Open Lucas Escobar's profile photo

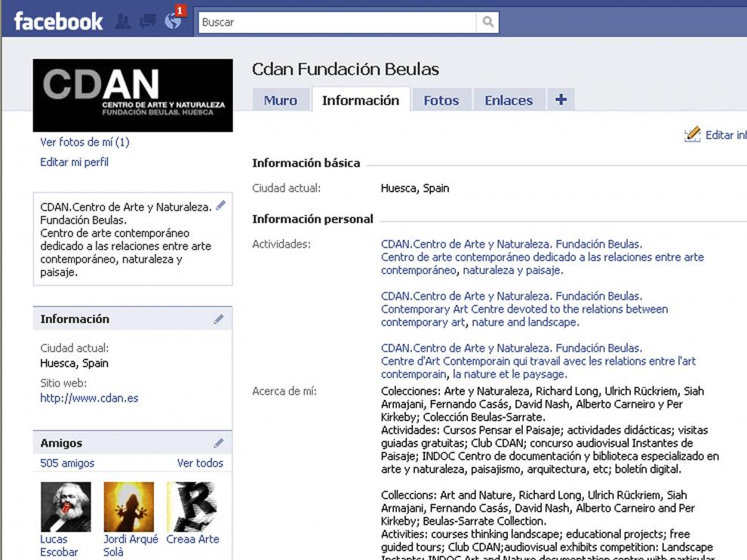[66, 506]
